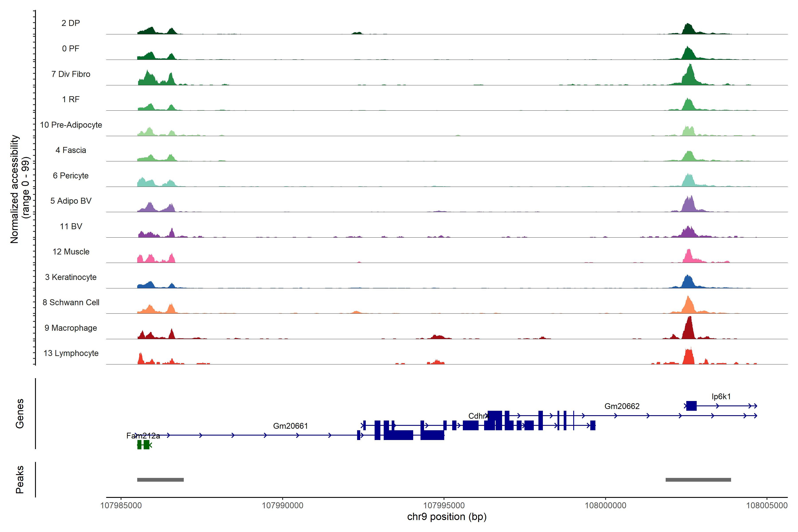Click the Gm20662 gene label
798x532 pixels.
tap(622, 406)
